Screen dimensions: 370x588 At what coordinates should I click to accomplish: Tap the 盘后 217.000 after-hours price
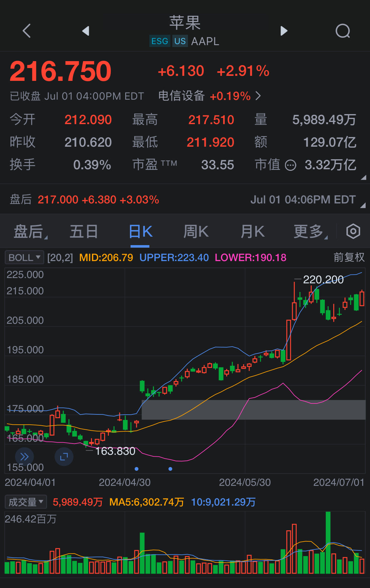click(x=58, y=200)
